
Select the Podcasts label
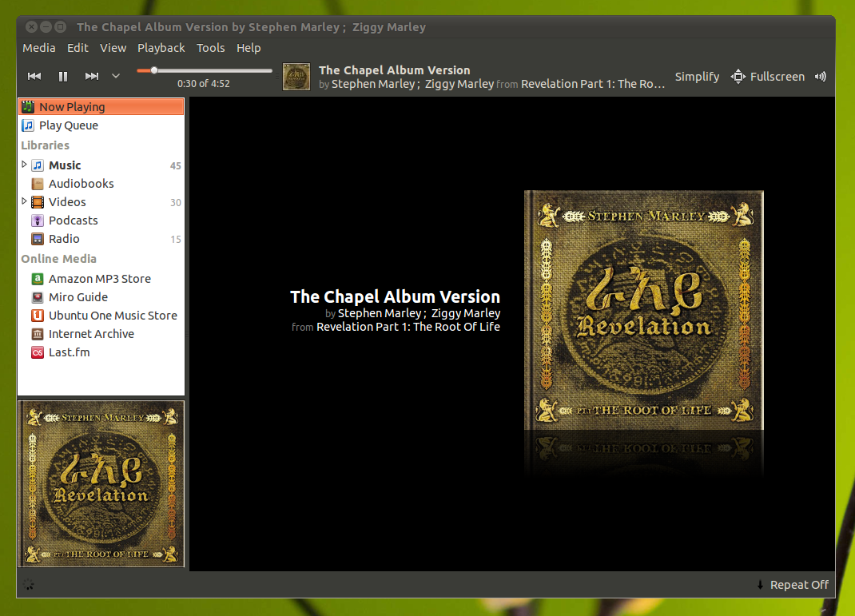[73, 221]
